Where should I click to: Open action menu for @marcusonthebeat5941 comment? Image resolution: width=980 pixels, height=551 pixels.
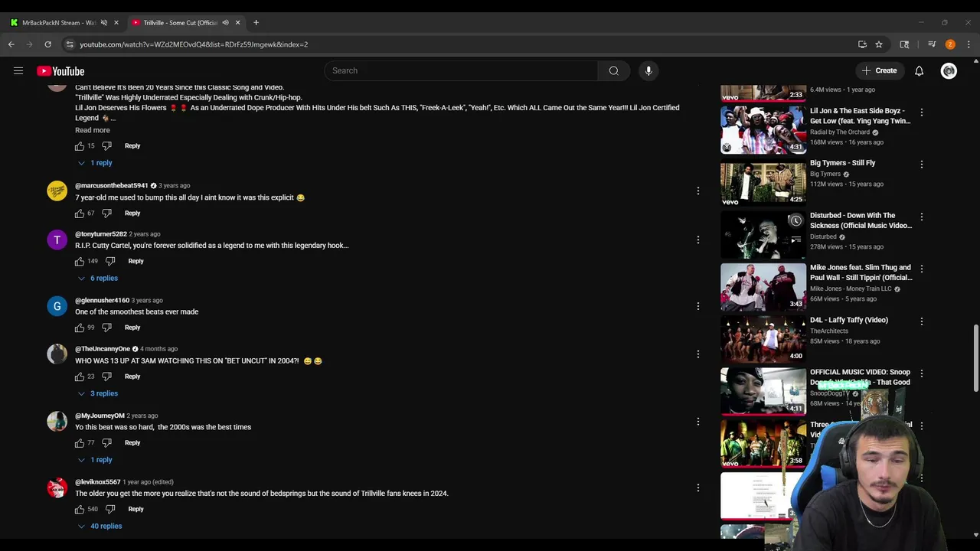(x=697, y=191)
